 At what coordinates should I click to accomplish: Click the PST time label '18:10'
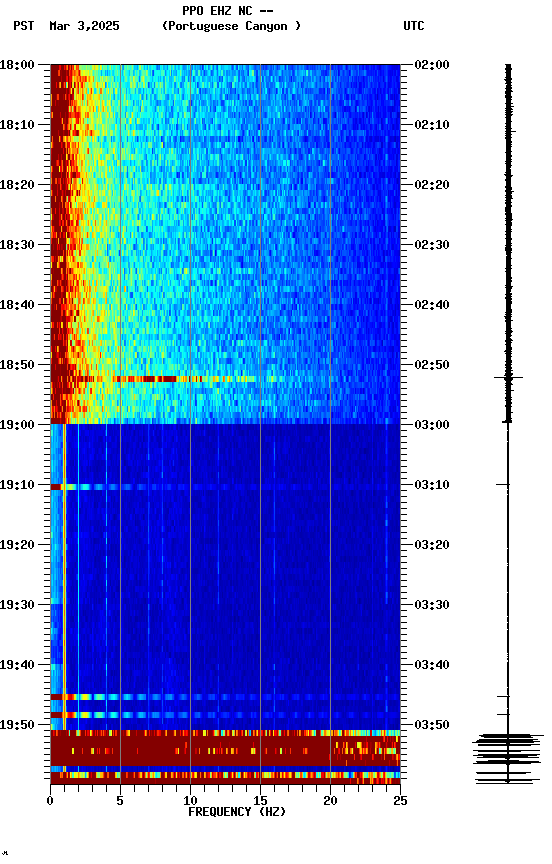coord(17,125)
